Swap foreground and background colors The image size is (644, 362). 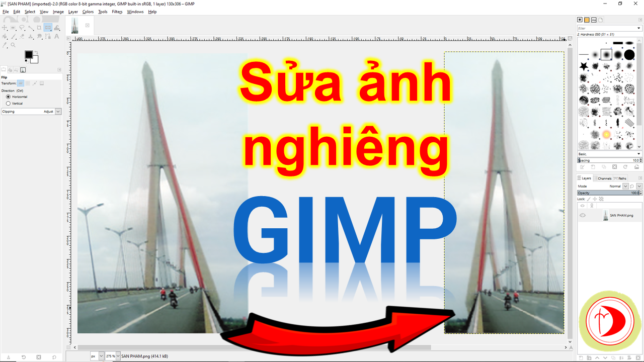pyautogui.click(x=36, y=52)
